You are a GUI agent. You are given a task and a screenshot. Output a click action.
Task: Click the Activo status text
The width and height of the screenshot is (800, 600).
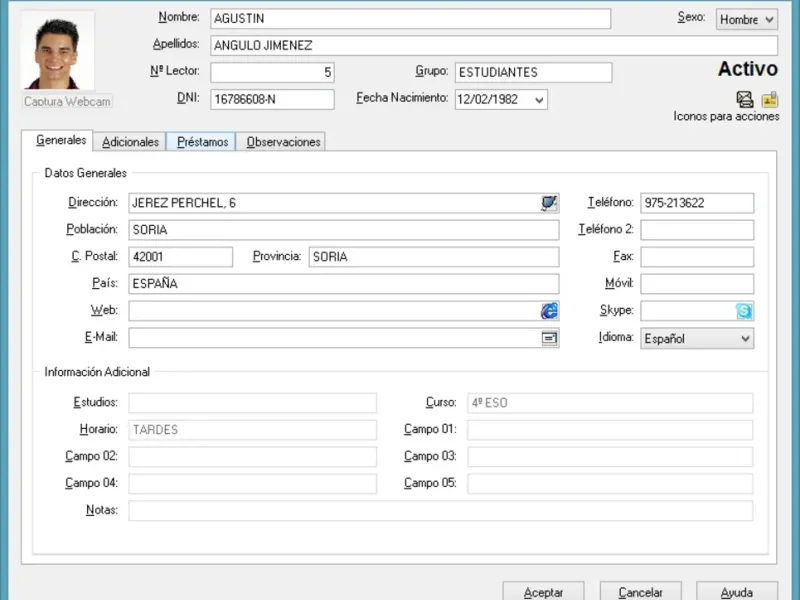point(747,69)
